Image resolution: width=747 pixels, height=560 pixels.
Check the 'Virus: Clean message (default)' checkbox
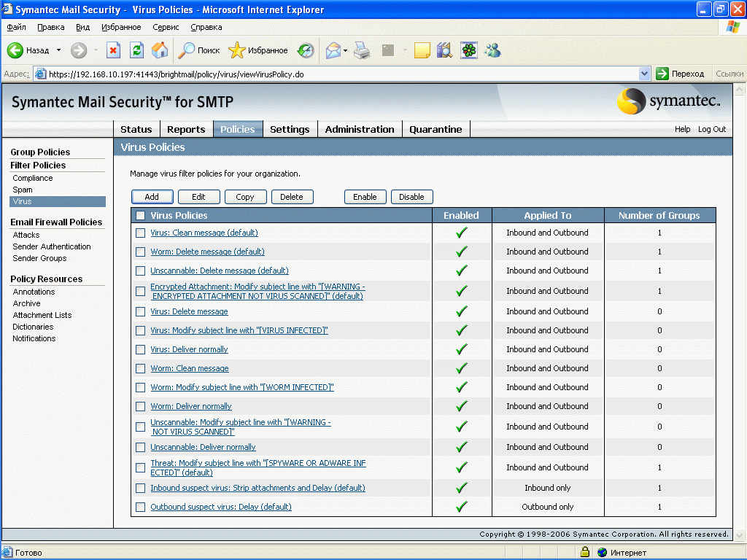[x=141, y=233]
